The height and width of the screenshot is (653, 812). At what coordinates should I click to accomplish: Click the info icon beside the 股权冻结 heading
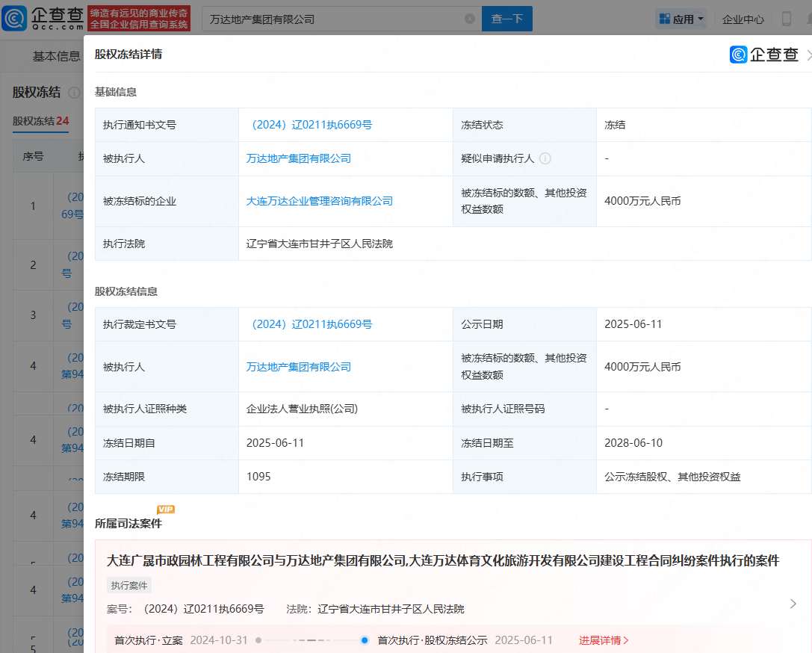[x=75, y=93]
